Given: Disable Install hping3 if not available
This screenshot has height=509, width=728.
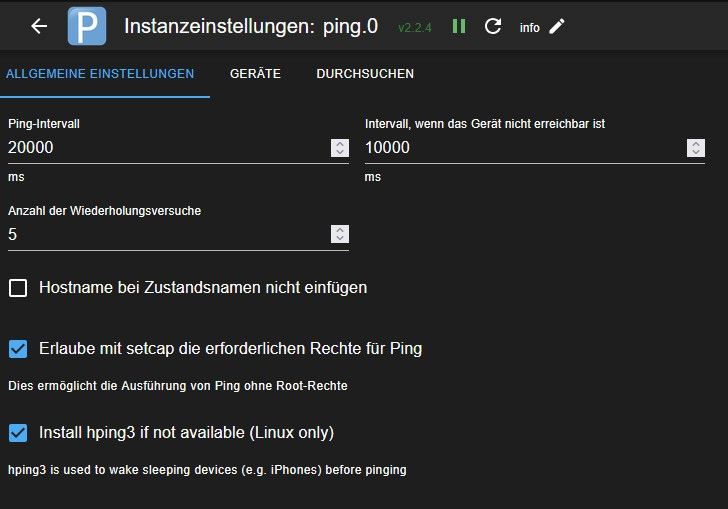Looking at the screenshot, I should click(x=18, y=433).
